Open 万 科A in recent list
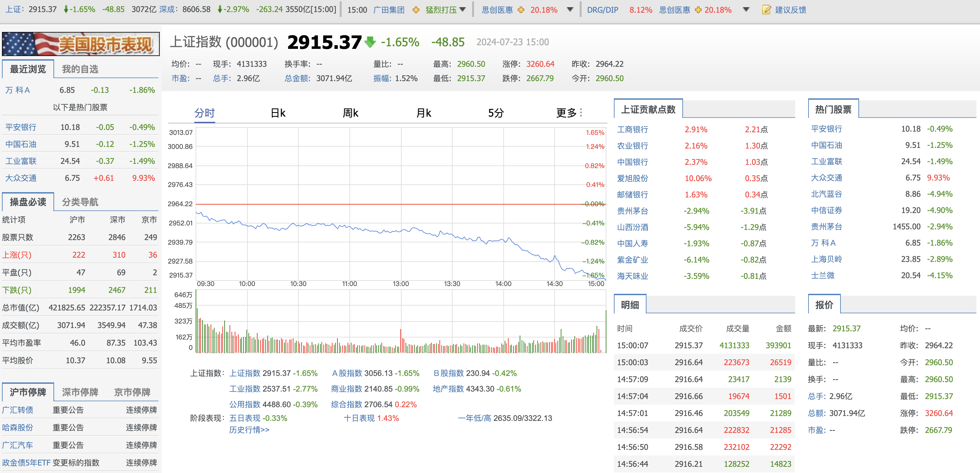 tap(18, 90)
